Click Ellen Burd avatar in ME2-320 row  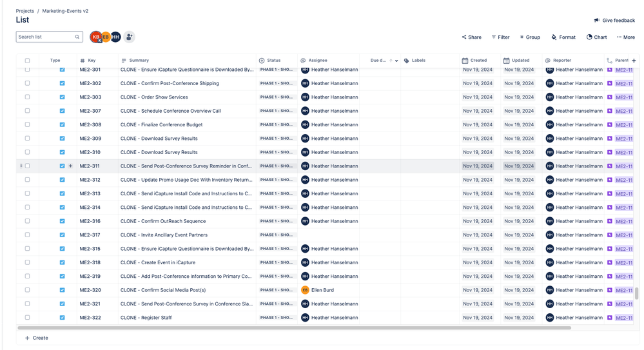[305, 290]
